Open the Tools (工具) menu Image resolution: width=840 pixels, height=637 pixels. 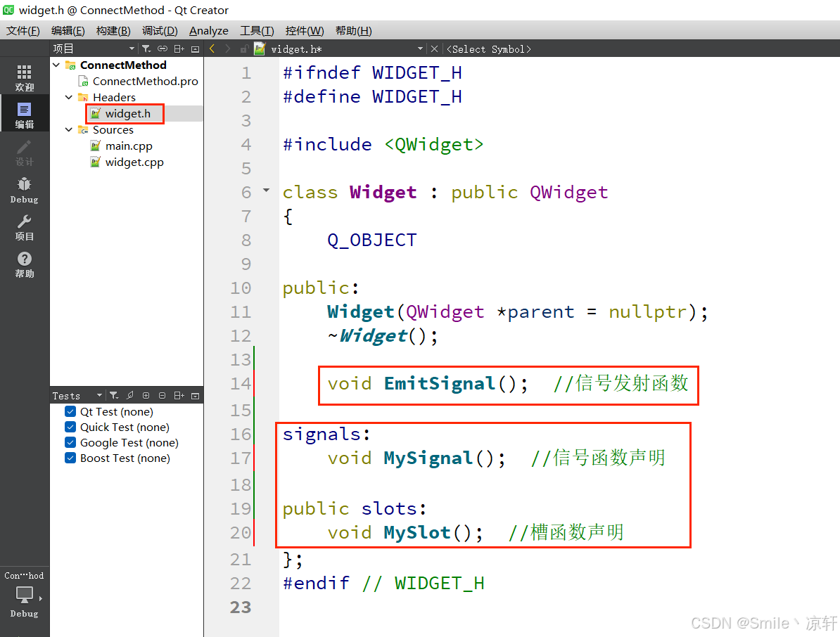pos(257,30)
